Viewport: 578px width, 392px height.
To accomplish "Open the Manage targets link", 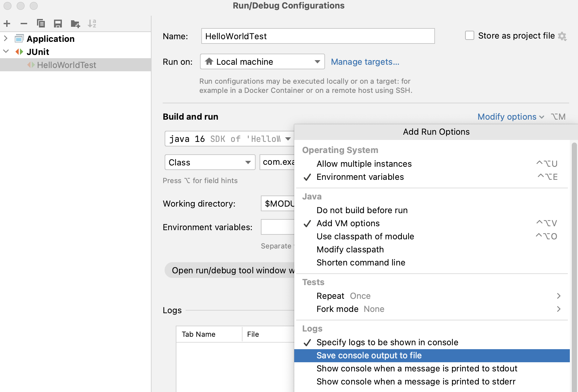I will tap(365, 62).
